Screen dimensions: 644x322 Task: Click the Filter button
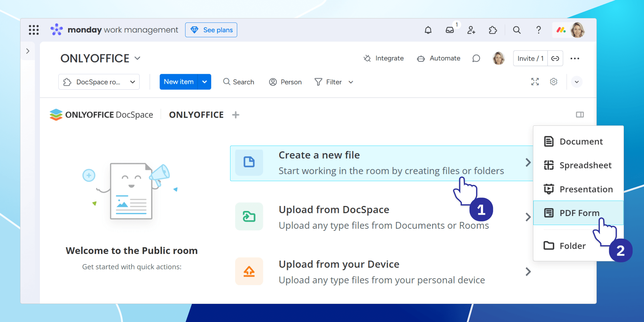[x=328, y=82]
